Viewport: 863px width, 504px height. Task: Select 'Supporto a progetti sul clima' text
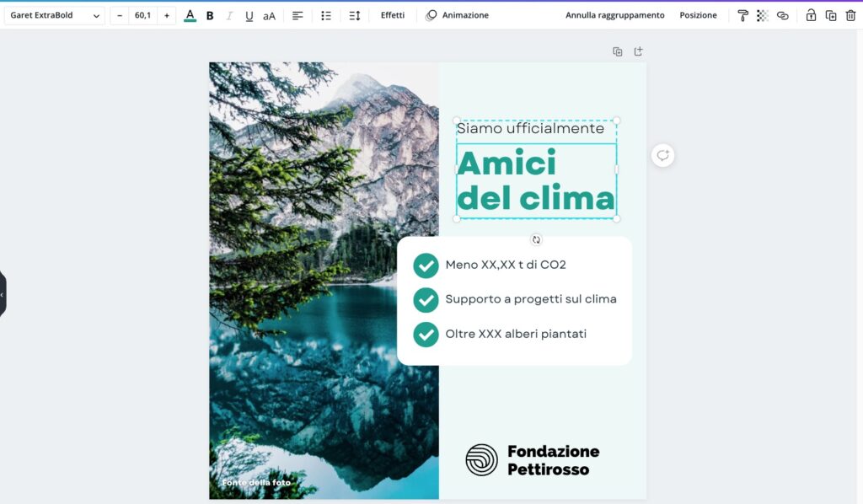click(531, 299)
